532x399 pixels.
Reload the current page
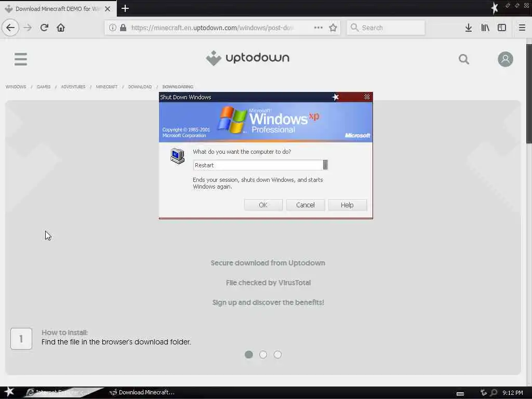[44, 28]
